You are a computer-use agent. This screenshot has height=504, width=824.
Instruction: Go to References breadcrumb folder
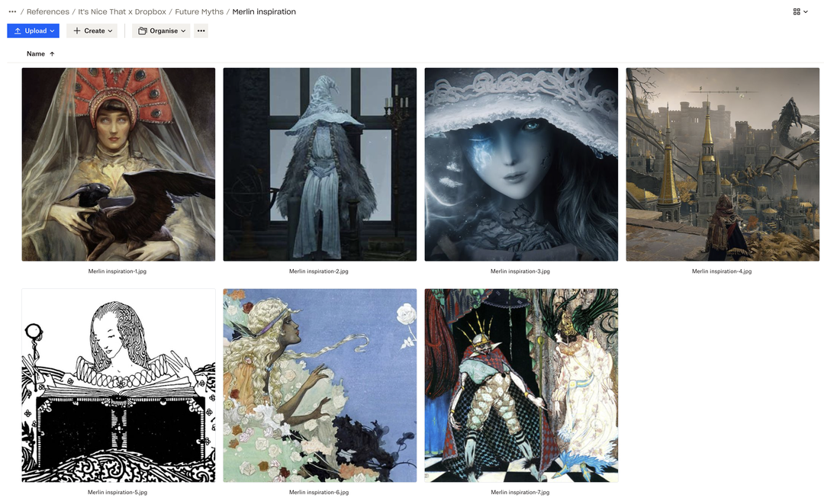pyautogui.click(x=48, y=11)
